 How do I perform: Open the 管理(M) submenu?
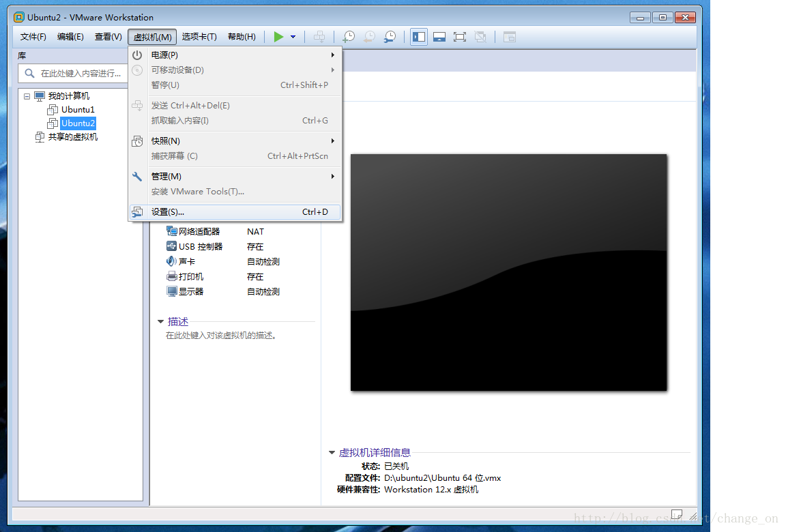235,177
